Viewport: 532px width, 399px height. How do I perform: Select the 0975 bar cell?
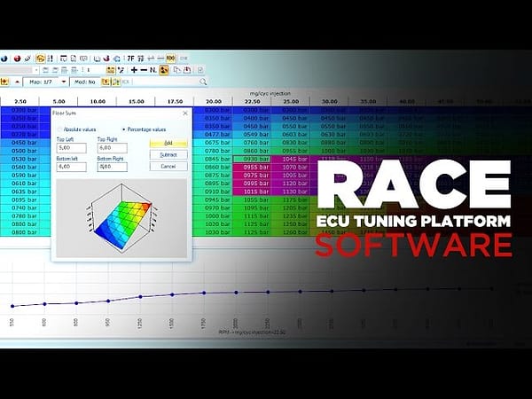(252, 175)
